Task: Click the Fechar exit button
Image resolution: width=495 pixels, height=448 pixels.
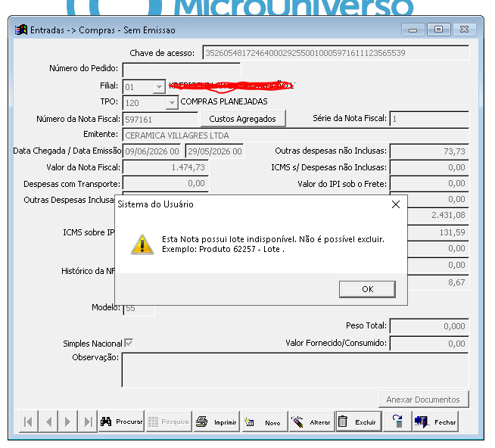Action: (x=435, y=422)
